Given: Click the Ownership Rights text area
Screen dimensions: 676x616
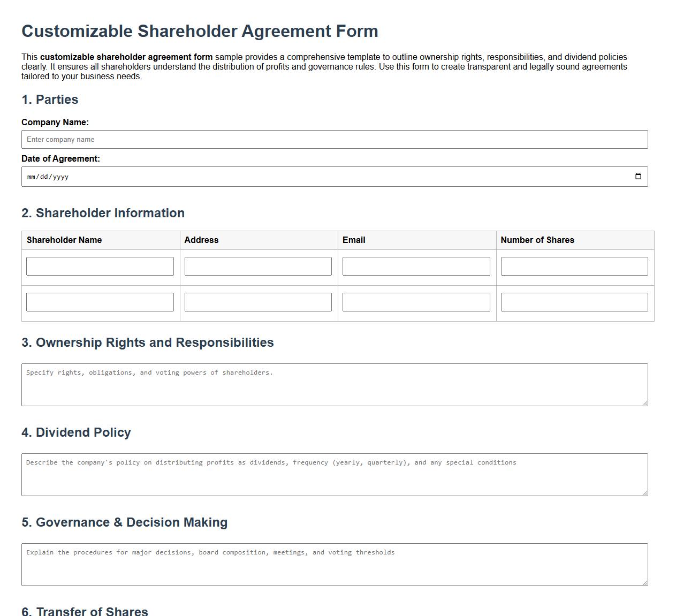Looking at the screenshot, I should click(x=334, y=384).
